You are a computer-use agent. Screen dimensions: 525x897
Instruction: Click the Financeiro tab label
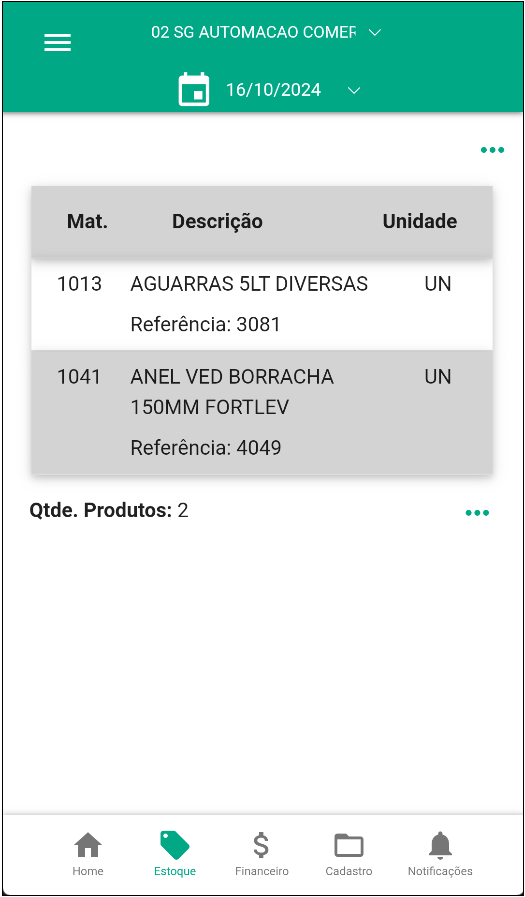[x=262, y=871]
